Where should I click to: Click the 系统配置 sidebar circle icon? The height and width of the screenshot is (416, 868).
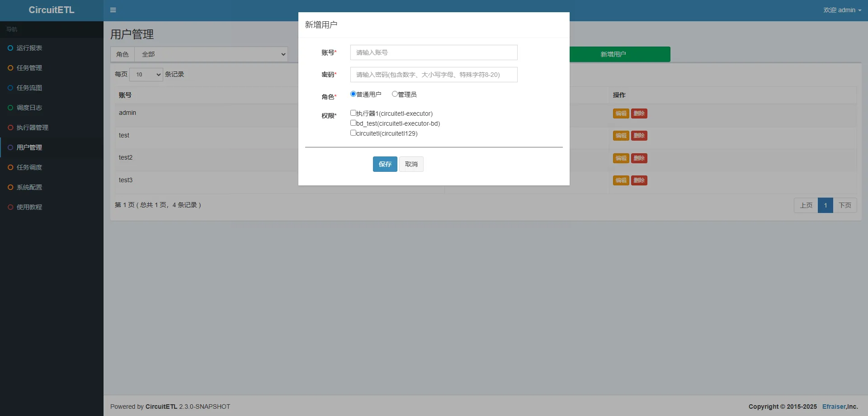pos(10,187)
